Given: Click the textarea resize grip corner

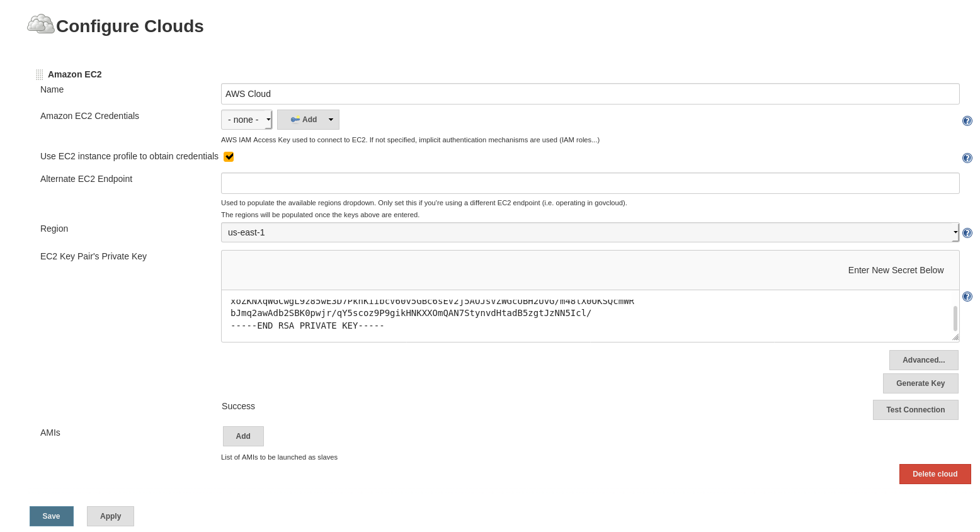Looking at the screenshot, I should click(955, 337).
